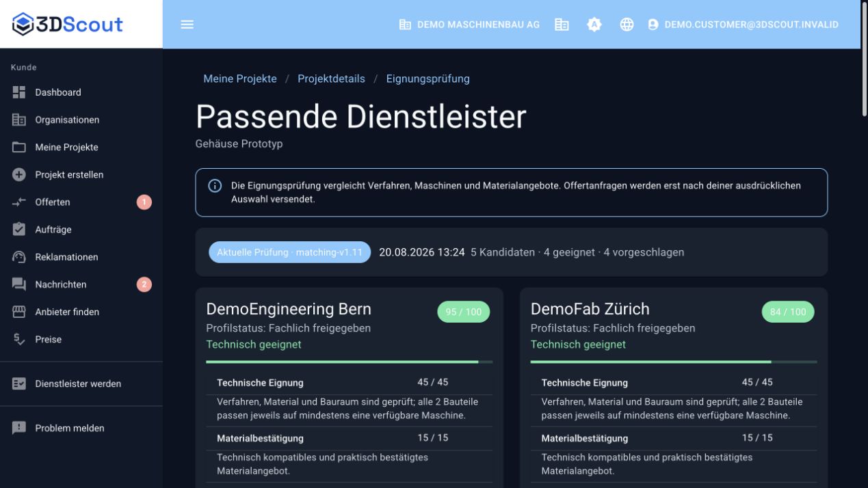Click the Projekt erstellen plus icon
The height and width of the screenshot is (488, 868).
[19, 174]
